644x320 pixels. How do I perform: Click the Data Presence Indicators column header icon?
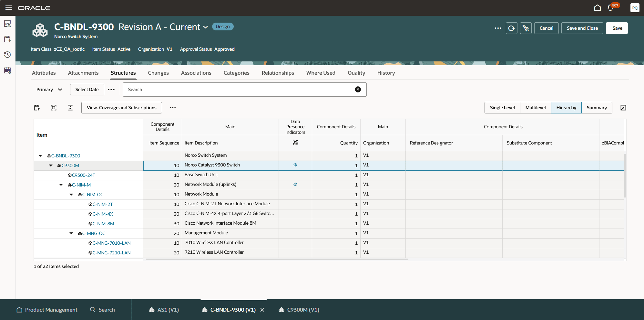[x=295, y=143]
